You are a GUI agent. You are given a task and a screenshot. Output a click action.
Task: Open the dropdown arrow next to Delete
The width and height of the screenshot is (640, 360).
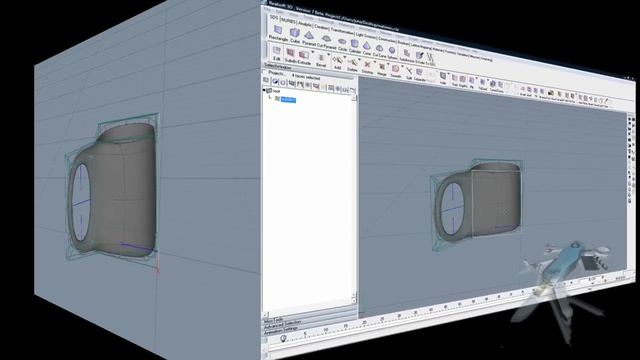(x=359, y=60)
